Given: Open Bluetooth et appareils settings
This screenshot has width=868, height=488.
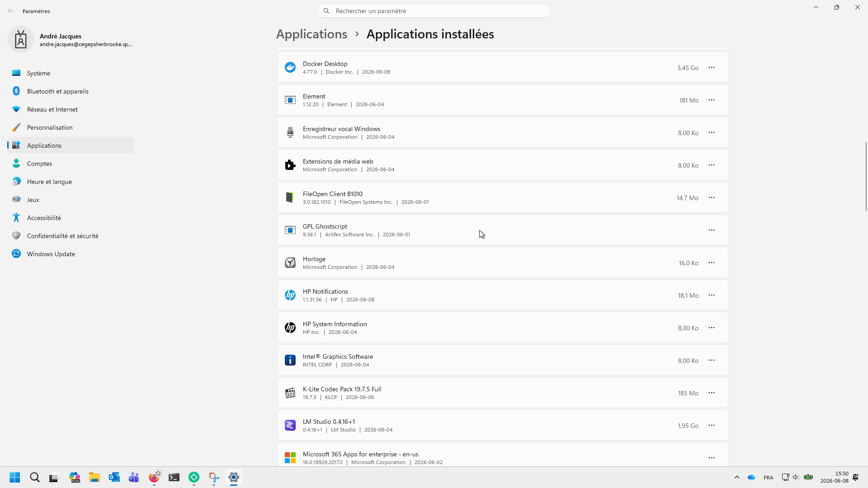Looking at the screenshot, I should pos(71,91).
